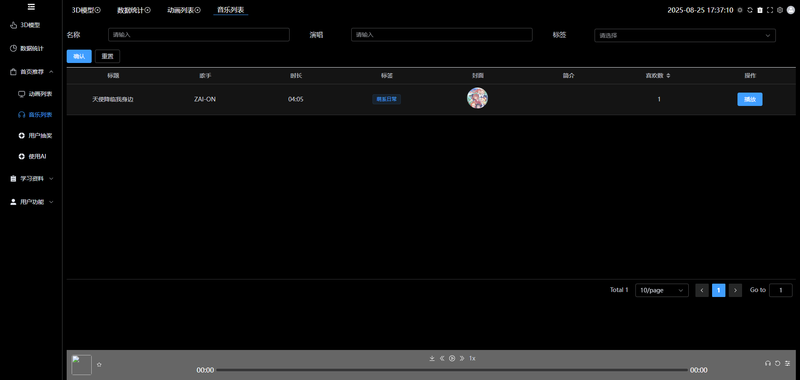The width and height of the screenshot is (800, 380).
Task: Open the user avatar in top-right corner
Action: (791, 10)
